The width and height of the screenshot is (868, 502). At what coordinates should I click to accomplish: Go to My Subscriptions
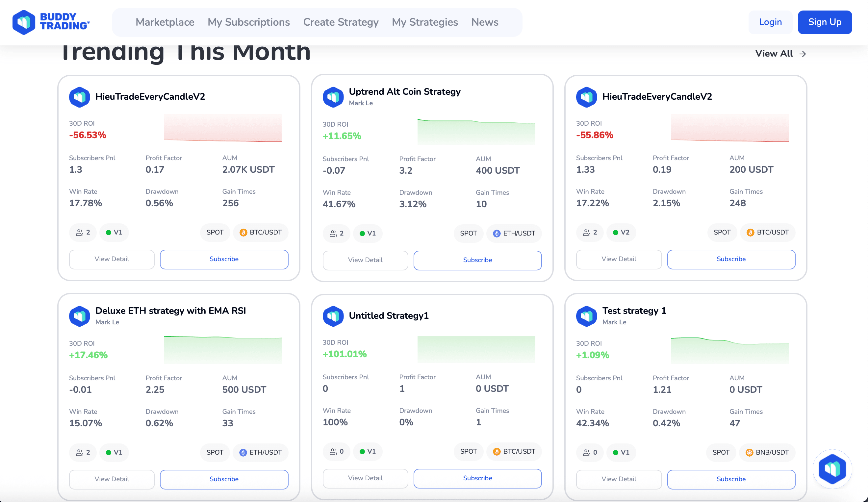click(248, 22)
